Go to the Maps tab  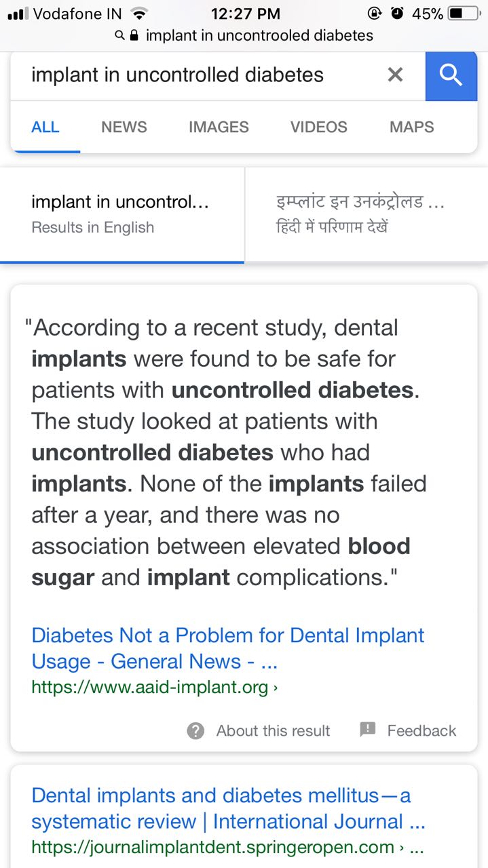(x=411, y=127)
